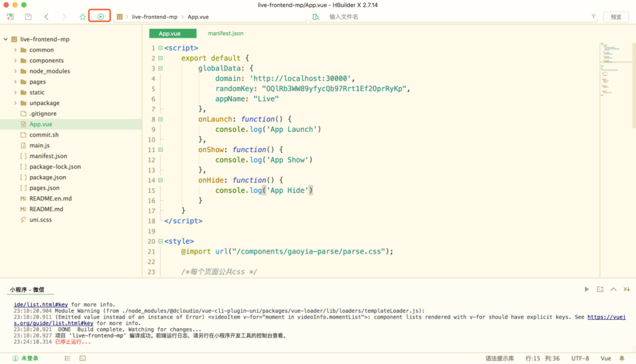Screen dimensions: 636x364
Task: Select the 小程序 - 微信 console tab
Action: click(26, 290)
